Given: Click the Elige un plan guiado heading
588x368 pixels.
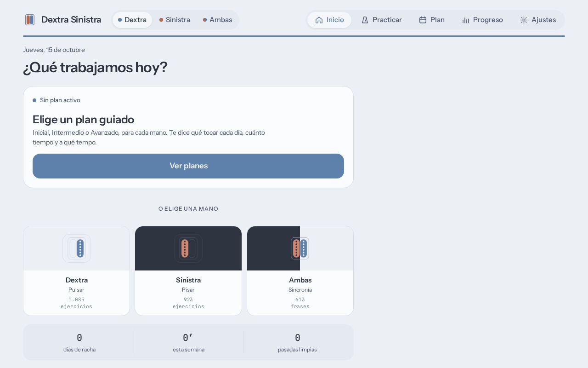Looking at the screenshot, I should click(x=83, y=120).
